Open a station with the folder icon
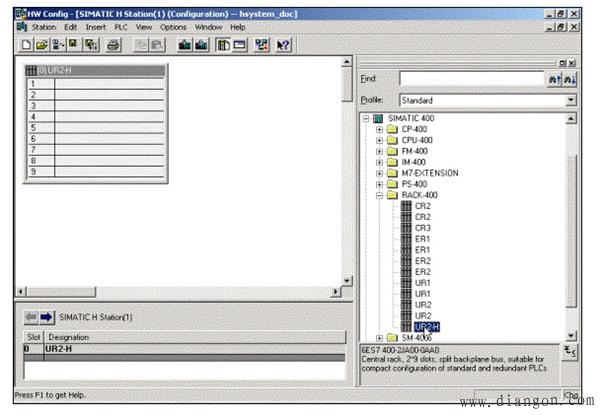This screenshot has height=415, width=600. point(42,45)
